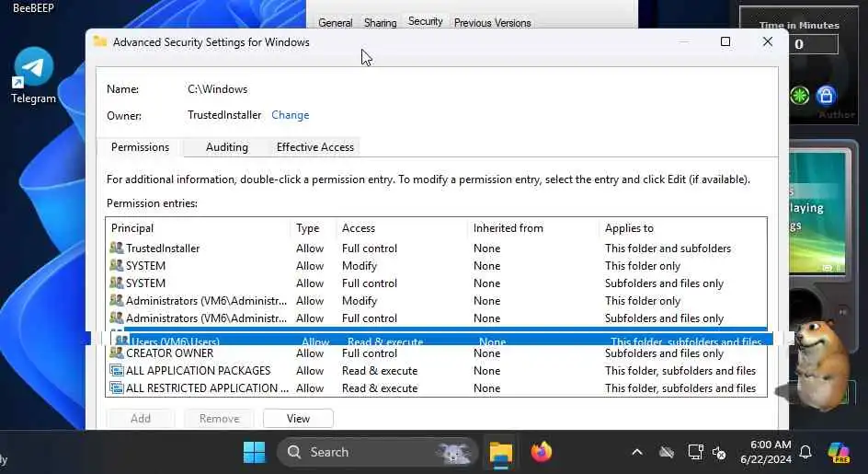The width and height of the screenshot is (868, 474).
Task: Click the muted volume tray icon
Action: pos(720,453)
